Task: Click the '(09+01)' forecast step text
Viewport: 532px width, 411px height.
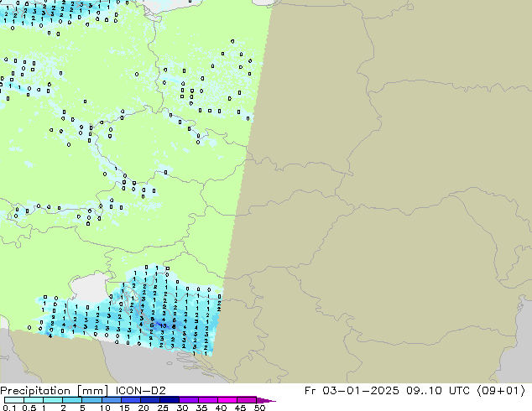Action: 501,391
